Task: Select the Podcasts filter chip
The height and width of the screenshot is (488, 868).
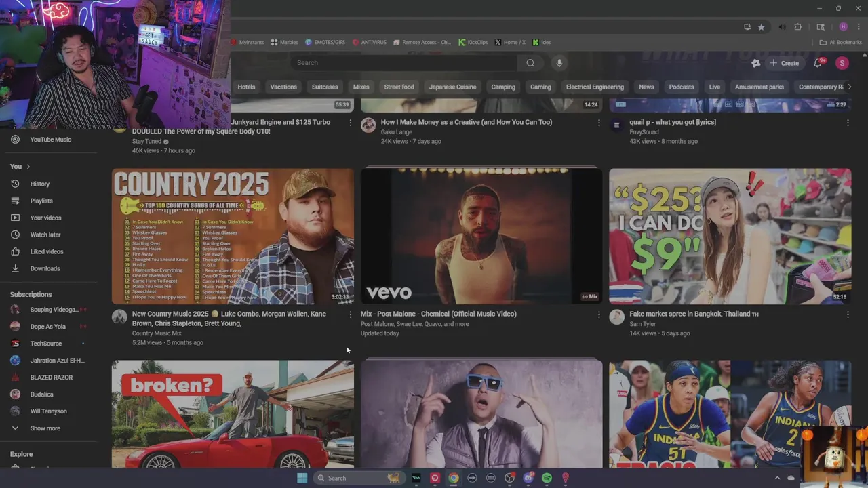Action: point(682,87)
